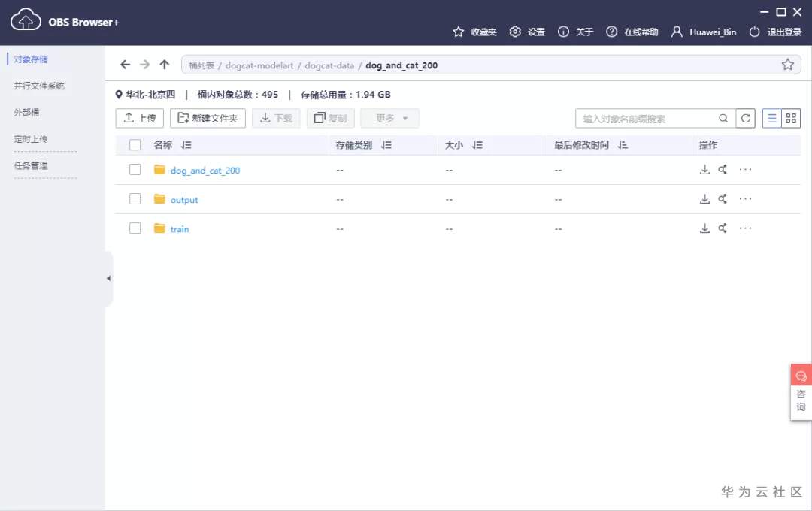Tick the select-all checkbox in header
Viewport: 812px width, 511px height.
(x=135, y=145)
